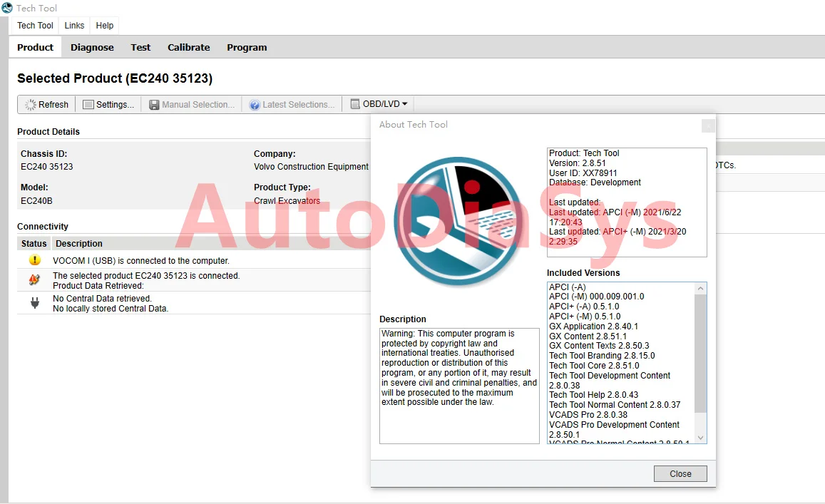Click 'Database: Development' line

pyautogui.click(x=595, y=182)
